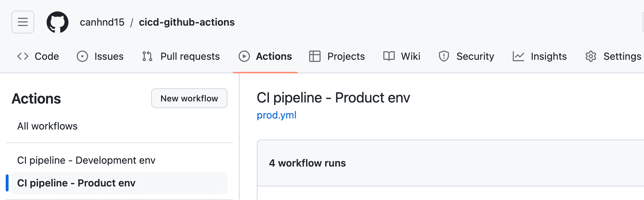Click the 4 workflow runs text

[x=307, y=163]
